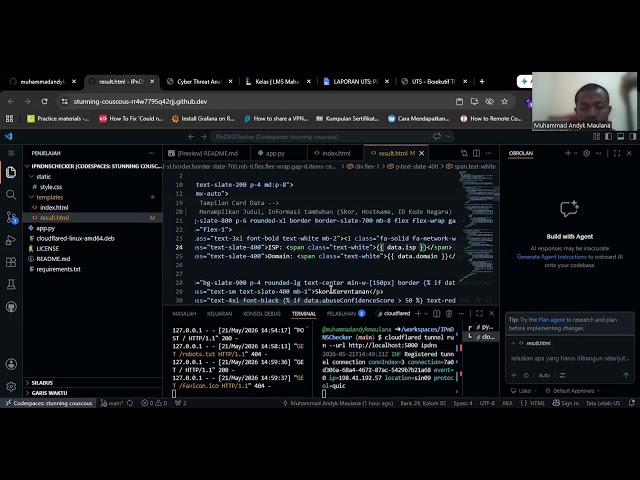Change HTML language mode in status bar
Viewport: 640px width, 480px height.
(x=537, y=403)
